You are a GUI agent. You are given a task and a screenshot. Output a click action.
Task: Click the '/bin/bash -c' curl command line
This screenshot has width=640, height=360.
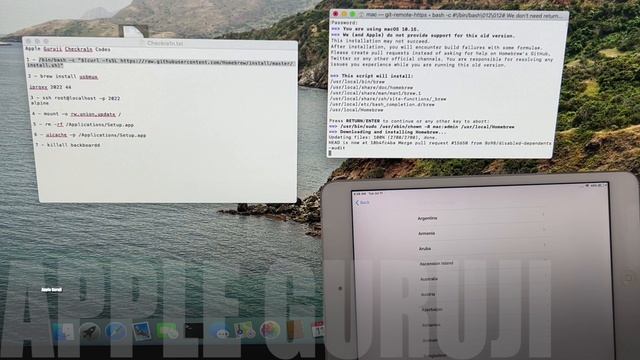coord(160,62)
